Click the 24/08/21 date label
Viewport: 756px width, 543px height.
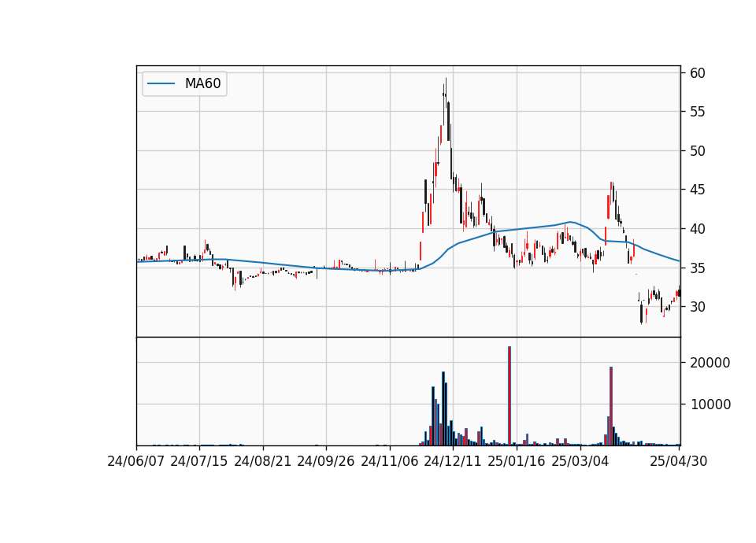[263, 461]
